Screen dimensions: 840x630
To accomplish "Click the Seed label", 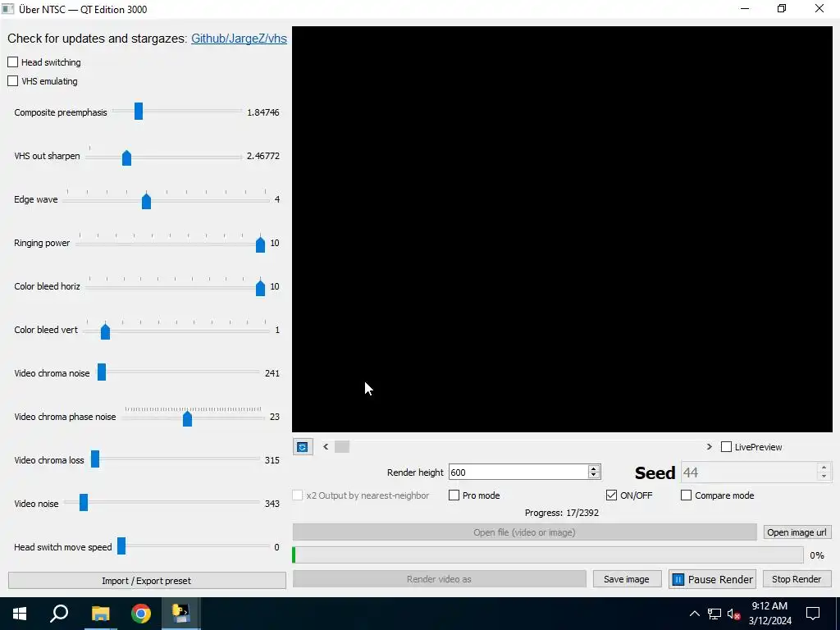I will pyautogui.click(x=655, y=473).
